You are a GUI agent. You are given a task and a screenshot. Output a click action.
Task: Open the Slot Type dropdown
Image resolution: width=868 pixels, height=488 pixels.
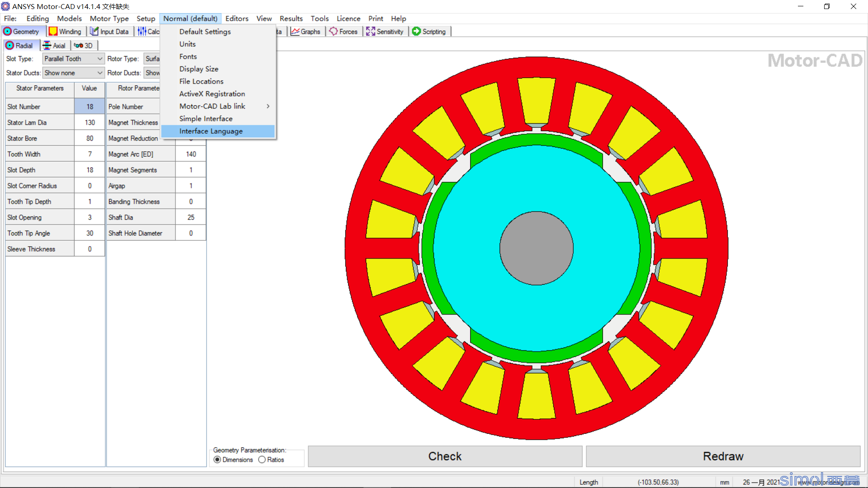pyautogui.click(x=74, y=59)
